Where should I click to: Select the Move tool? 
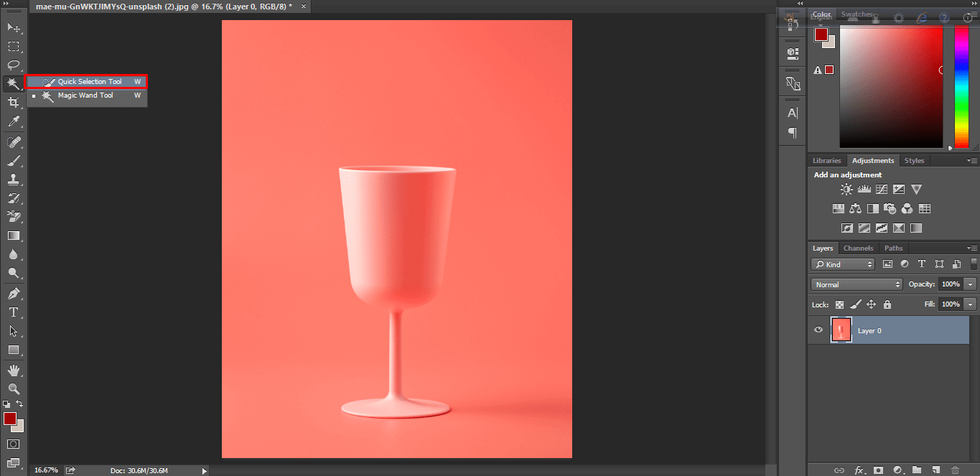coord(13,28)
